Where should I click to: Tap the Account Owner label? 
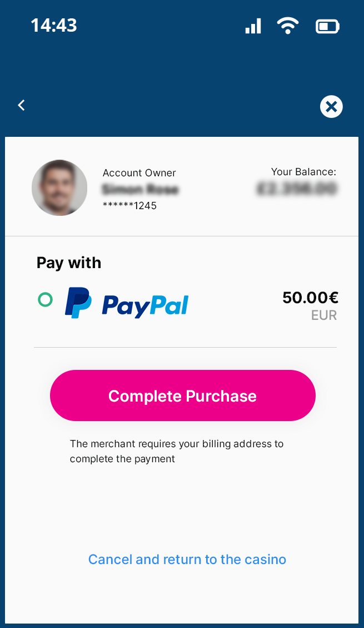tap(139, 172)
